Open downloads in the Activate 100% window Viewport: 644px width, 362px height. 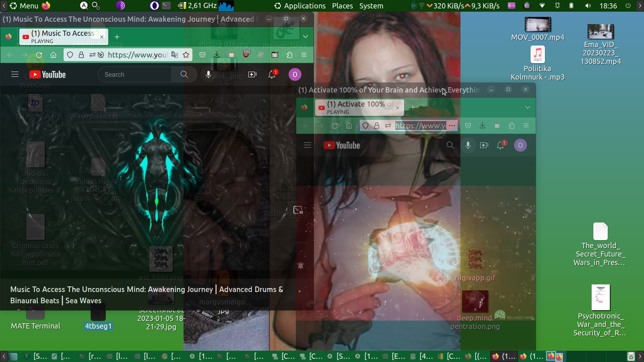coord(482,125)
